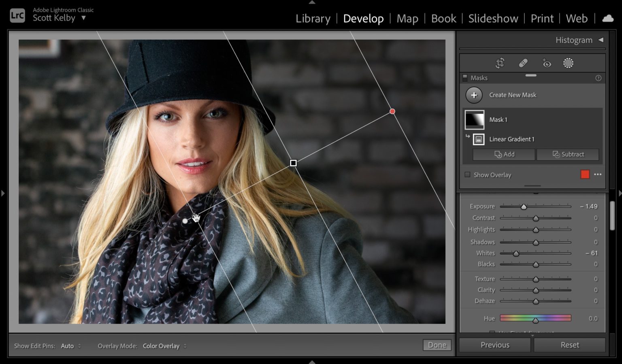Click the Lightroom cloud sync icon
Screen dimensions: 622x364
(x=607, y=18)
